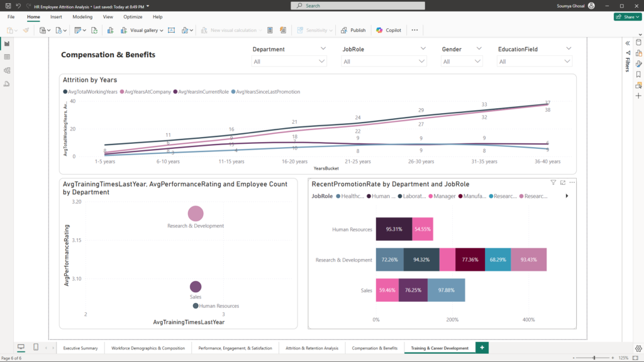Image resolution: width=644 pixels, height=362 pixels.
Task: Open more options on RecentPromotionRate visual
Action: (x=572, y=182)
